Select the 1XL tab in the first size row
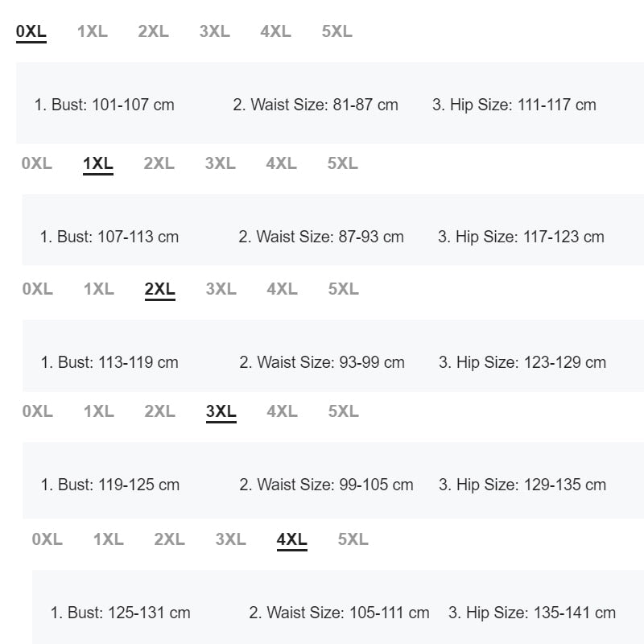644x644 pixels. point(93,31)
